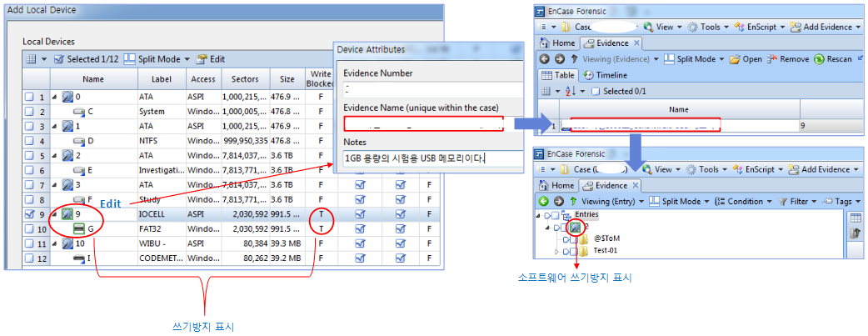
Task: Open Home tab in upper EnCase window
Action: click(557, 43)
